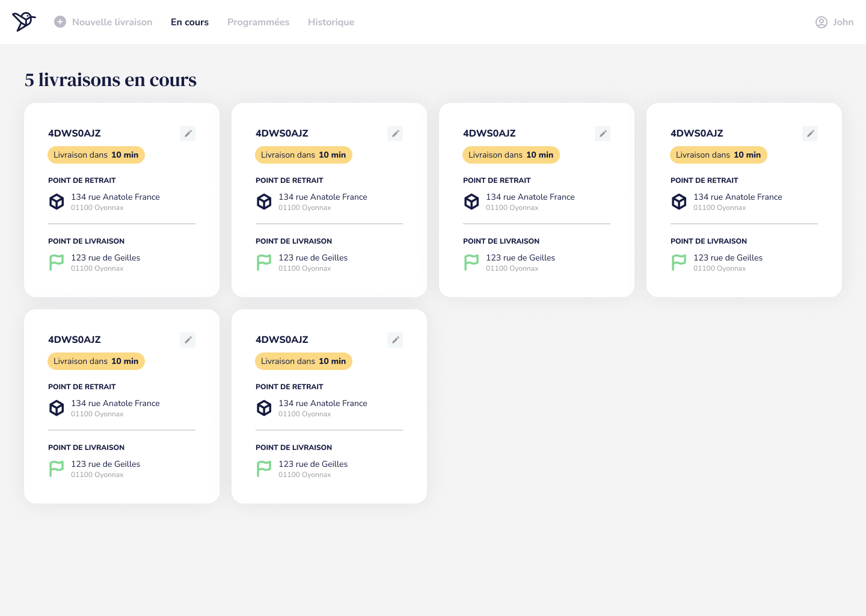Open the John account menu

(843, 22)
